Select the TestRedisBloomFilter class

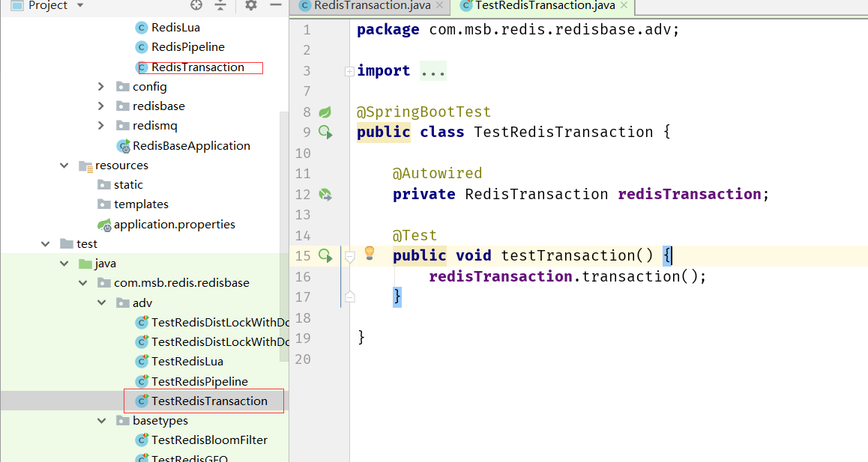click(209, 440)
